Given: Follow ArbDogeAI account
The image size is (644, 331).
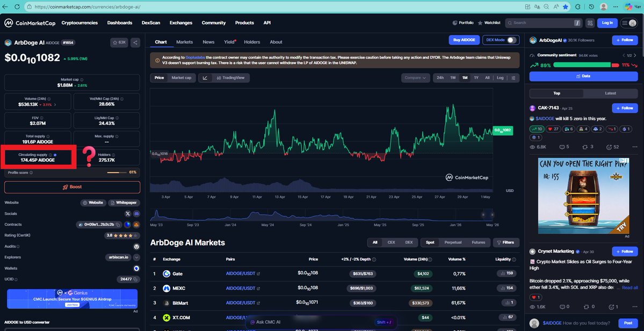Looking at the screenshot, I should pos(625,40).
